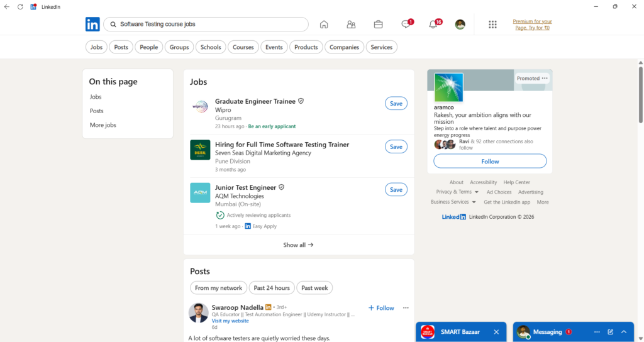Open the SMART Bazaar chat avatar
Screen dimensions: 644x342
pyautogui.click(x=428, y=332)
